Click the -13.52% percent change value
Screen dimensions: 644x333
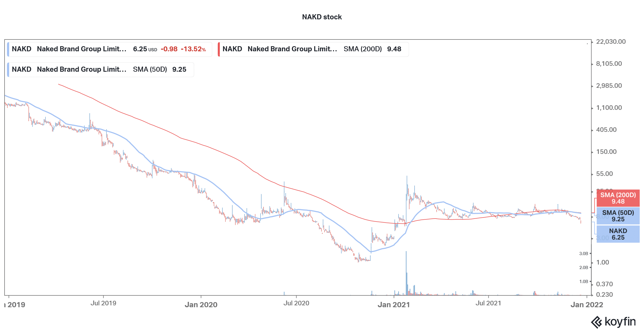tap(193, 49)
